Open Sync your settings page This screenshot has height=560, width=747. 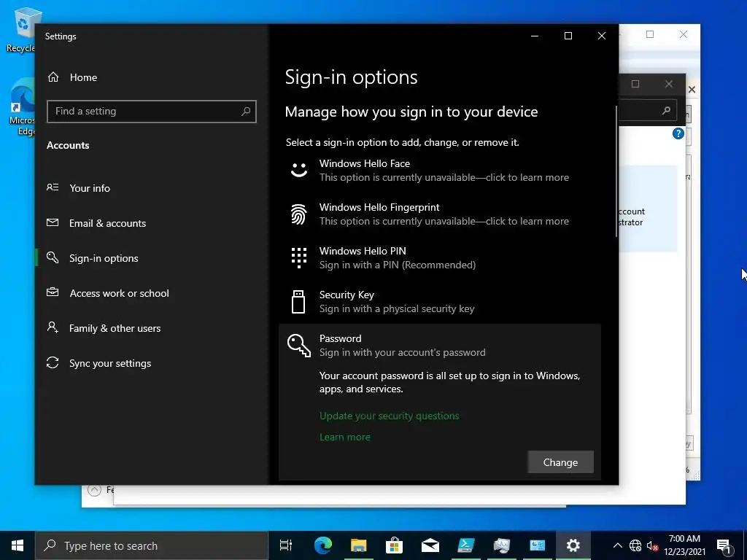click(x=152, y=363)
